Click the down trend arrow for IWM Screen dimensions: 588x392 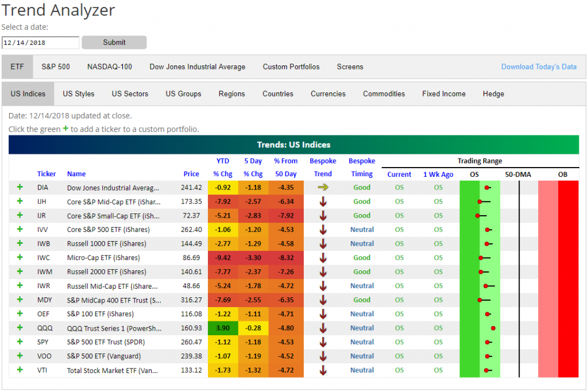click(323, 271)
